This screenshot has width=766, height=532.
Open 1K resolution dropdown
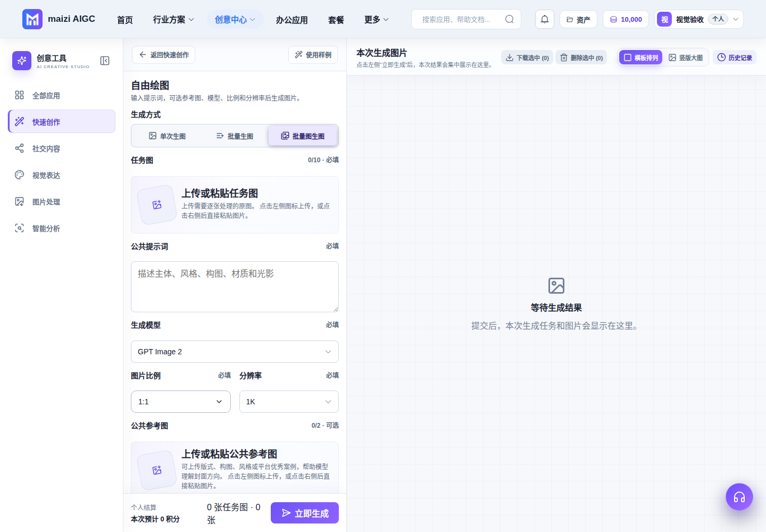[289, 402]
